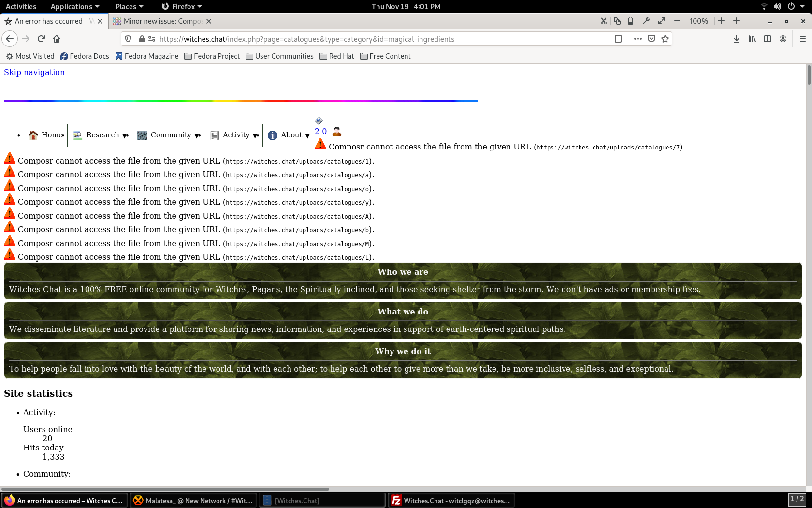Open the Fedora Docs bookmark
The height and width of the screenshot is (508, 812).
click(85, 56)
